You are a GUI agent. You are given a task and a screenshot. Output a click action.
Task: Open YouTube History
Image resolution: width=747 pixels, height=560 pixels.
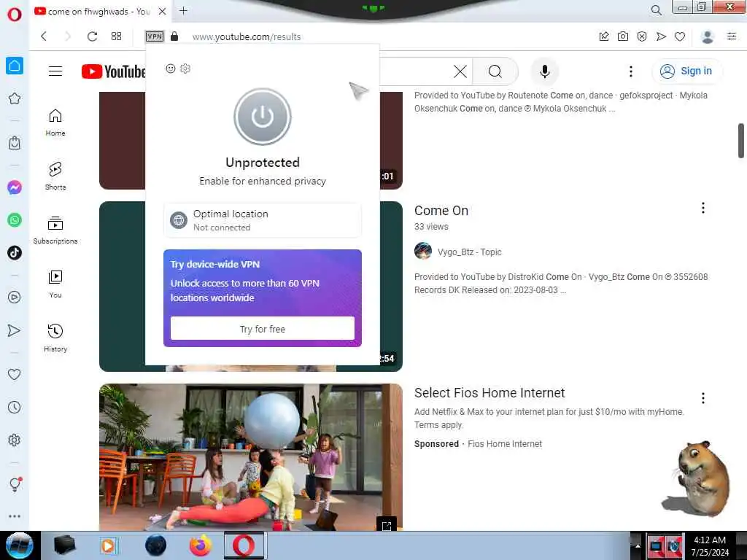[55, 338]
